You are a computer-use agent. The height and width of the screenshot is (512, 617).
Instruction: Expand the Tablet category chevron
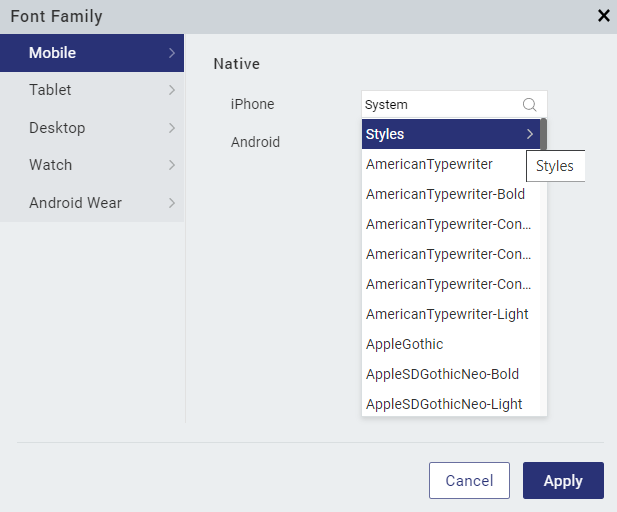point(172,90)
